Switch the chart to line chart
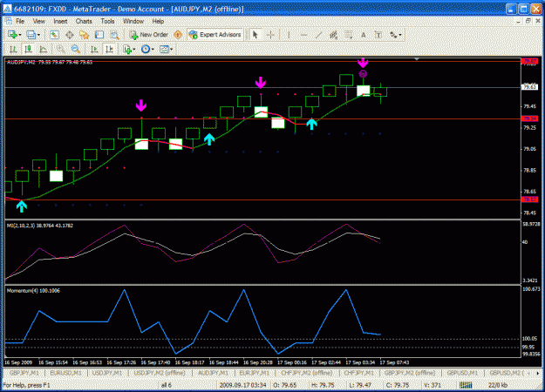Image resolution: width=545 pixels, height=392 pixels. (x=43, y=50)
